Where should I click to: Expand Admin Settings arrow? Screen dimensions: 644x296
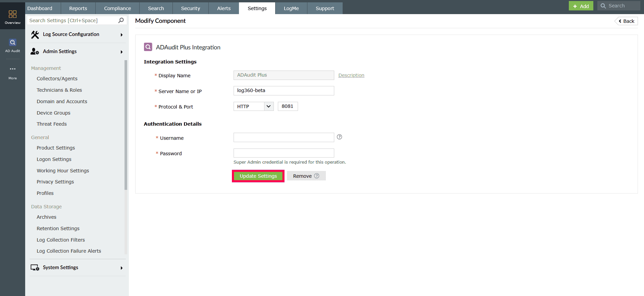(121, 52)
